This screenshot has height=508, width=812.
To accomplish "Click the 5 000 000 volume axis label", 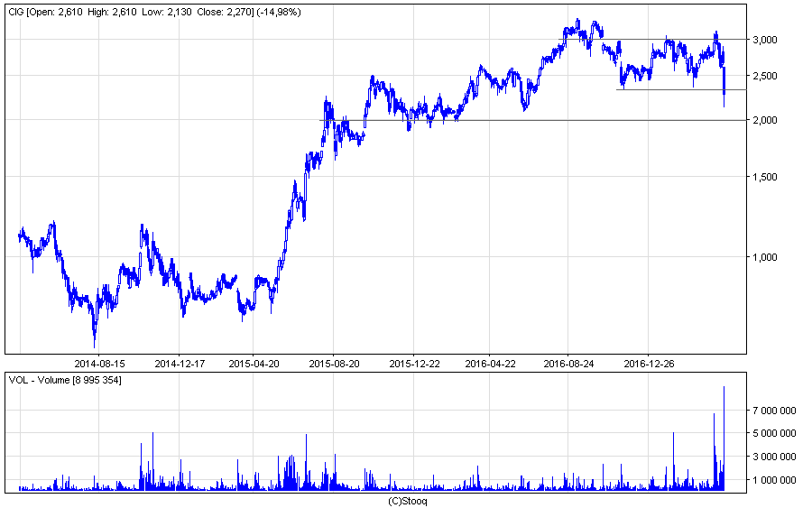I will [x=774, y=433].
